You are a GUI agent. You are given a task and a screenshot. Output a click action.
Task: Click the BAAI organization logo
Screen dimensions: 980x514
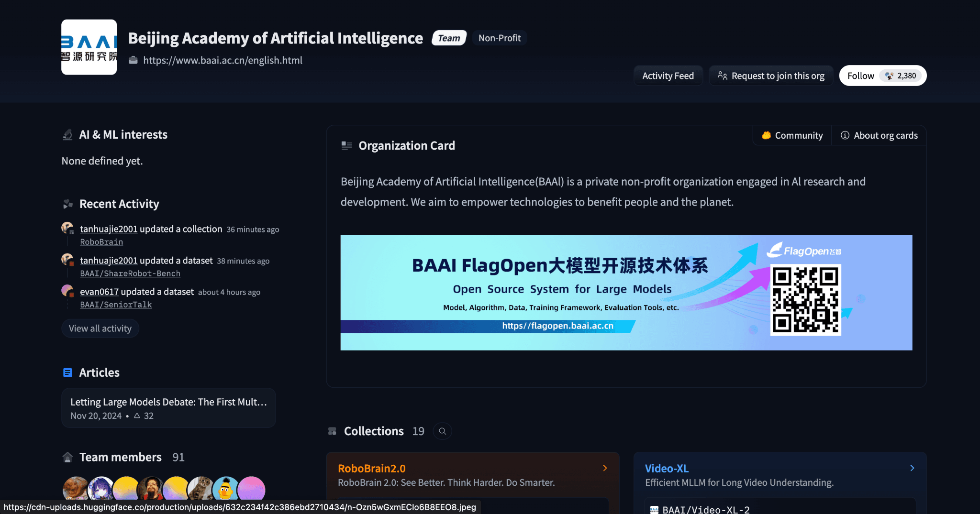pos(89,47)
